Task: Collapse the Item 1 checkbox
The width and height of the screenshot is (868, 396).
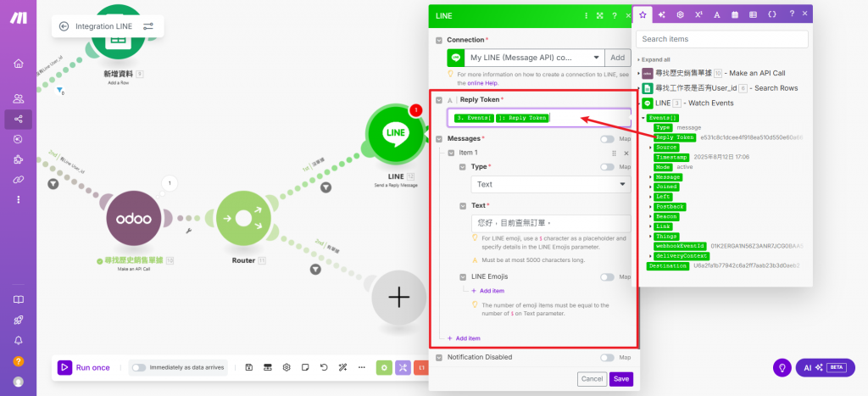Action: pyautogui.click(x=451, y=153)
